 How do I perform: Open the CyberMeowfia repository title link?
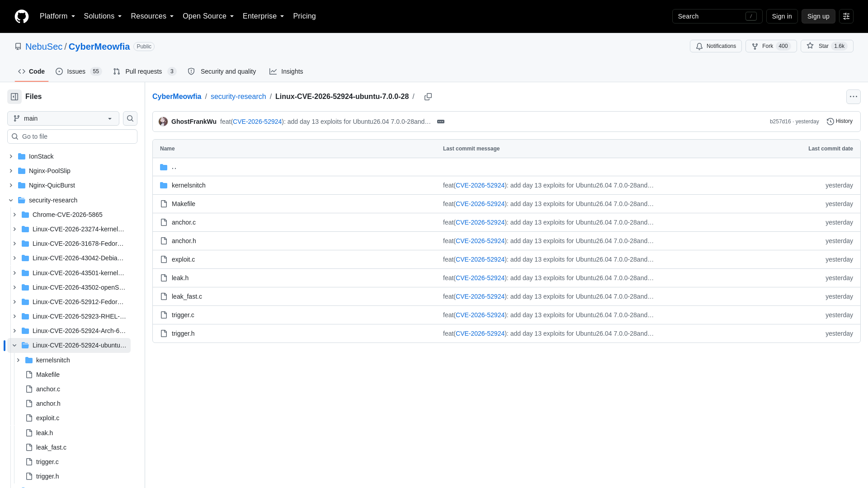point(99,47)
